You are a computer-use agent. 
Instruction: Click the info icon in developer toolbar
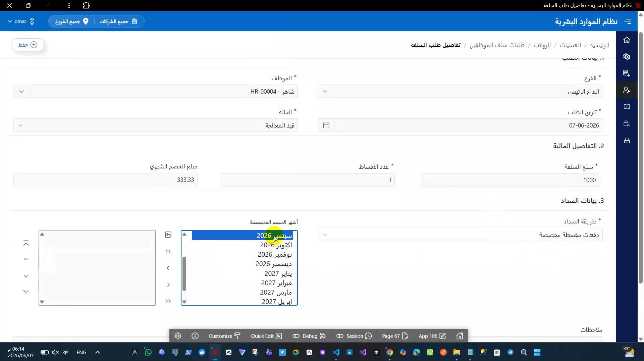tap(195, 336)
